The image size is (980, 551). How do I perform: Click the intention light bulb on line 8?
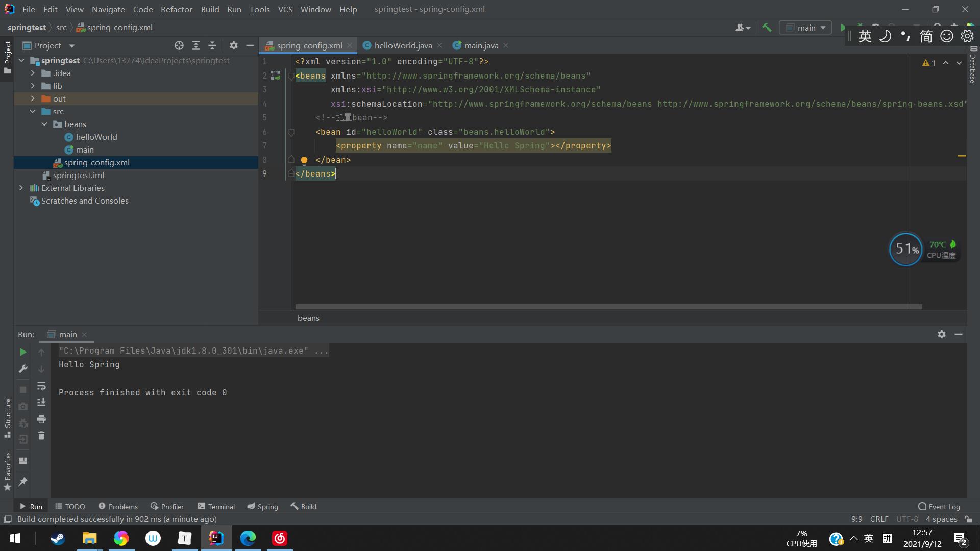[304, 161]
